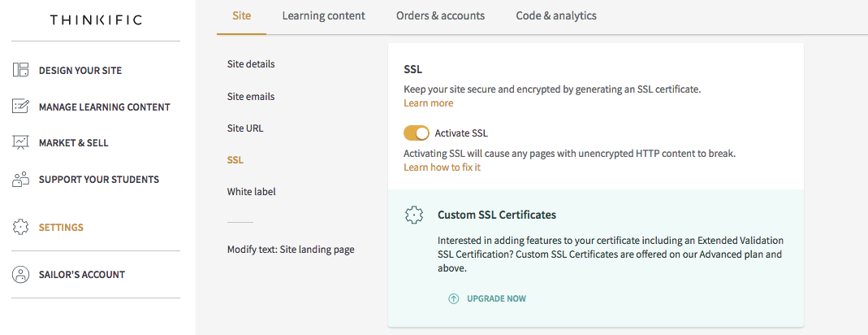This screenshot has height=335, width=868.
Task: Open the Learn how to fix it link
Action: 442,167
